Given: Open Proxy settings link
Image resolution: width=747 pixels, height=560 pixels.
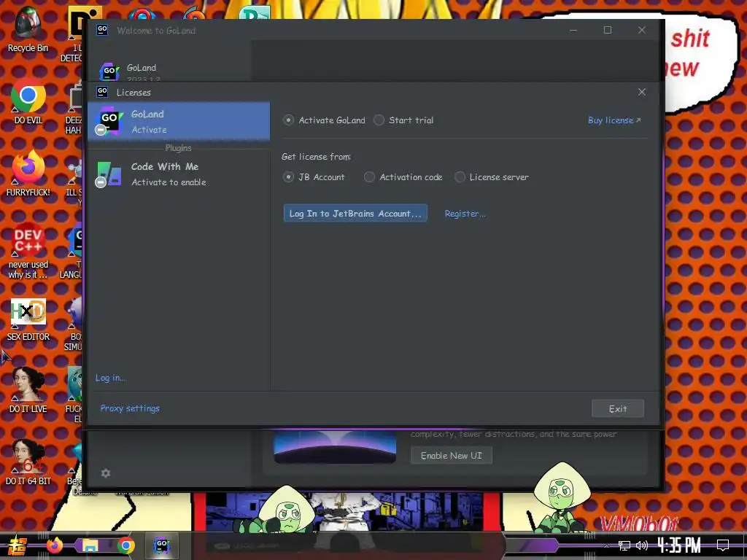Looking at the screenshot, I should [x=130, y=408].
